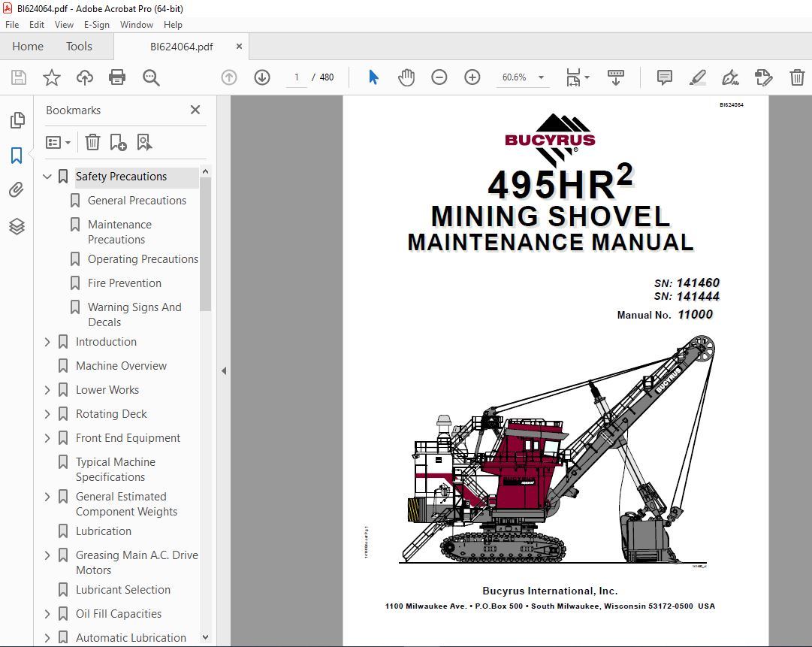Viewport: 812px width, 647px height.
Task: Click the toolbar Delete trash icon
Action: coord(797,77)
